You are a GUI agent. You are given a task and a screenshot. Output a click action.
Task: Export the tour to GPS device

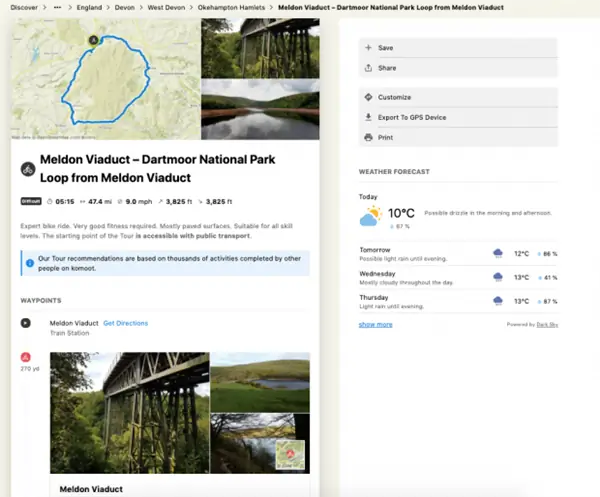[458, 117]
